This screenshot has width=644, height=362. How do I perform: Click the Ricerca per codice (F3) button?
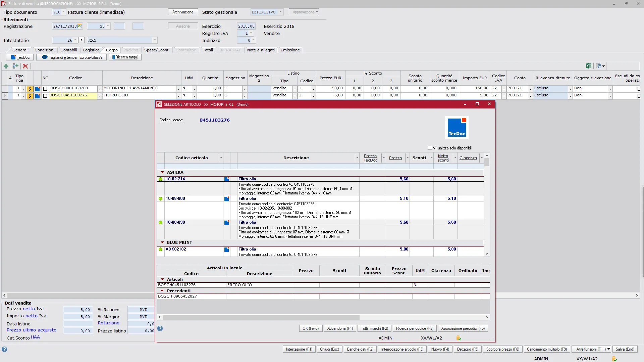(x=415, y=328)
